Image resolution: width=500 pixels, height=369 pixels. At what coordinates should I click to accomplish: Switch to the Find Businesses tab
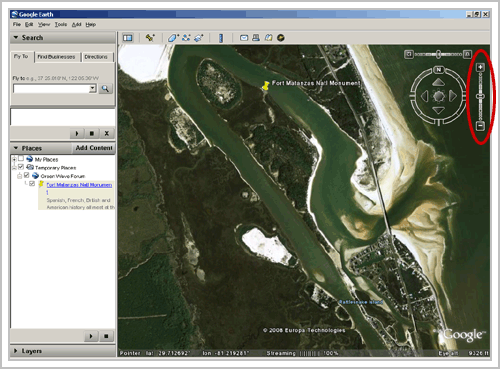coord(56,57)
